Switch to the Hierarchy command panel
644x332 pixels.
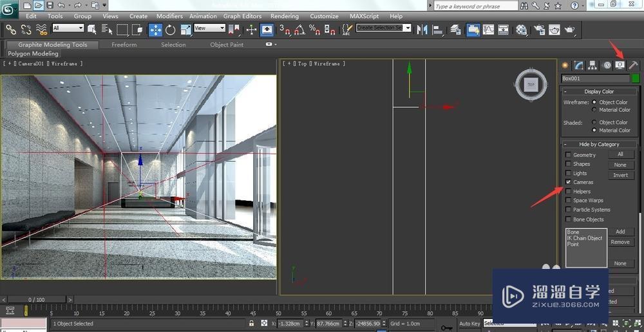pos(592,65)
